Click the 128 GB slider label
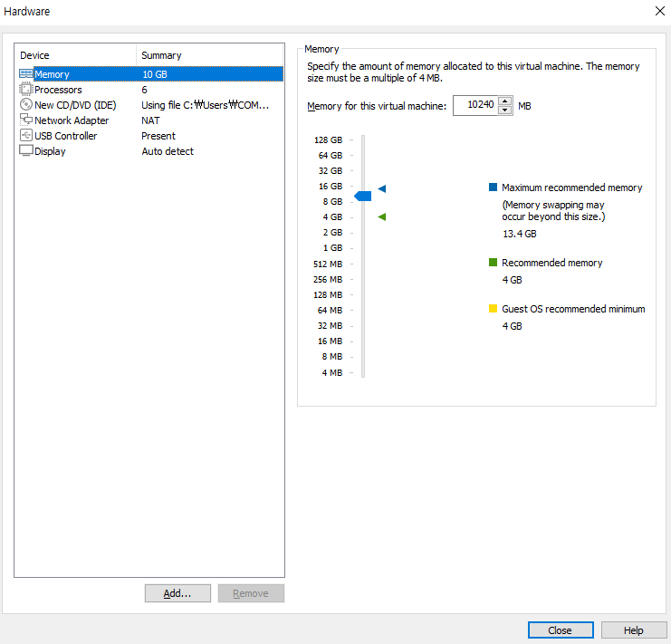 coord(328,140)
